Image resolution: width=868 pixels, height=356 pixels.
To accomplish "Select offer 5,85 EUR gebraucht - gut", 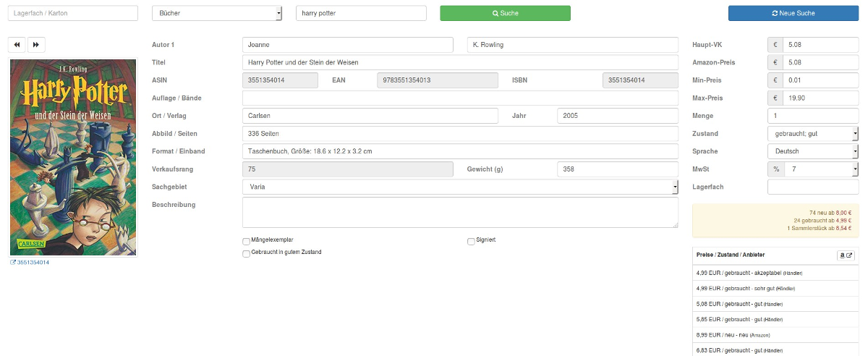I will (x=775, y=319).
